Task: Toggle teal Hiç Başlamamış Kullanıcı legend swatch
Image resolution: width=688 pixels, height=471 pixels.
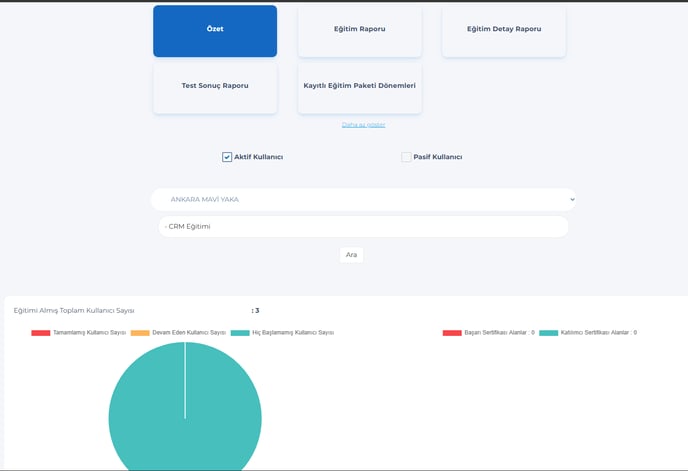Action: point(239,332)
